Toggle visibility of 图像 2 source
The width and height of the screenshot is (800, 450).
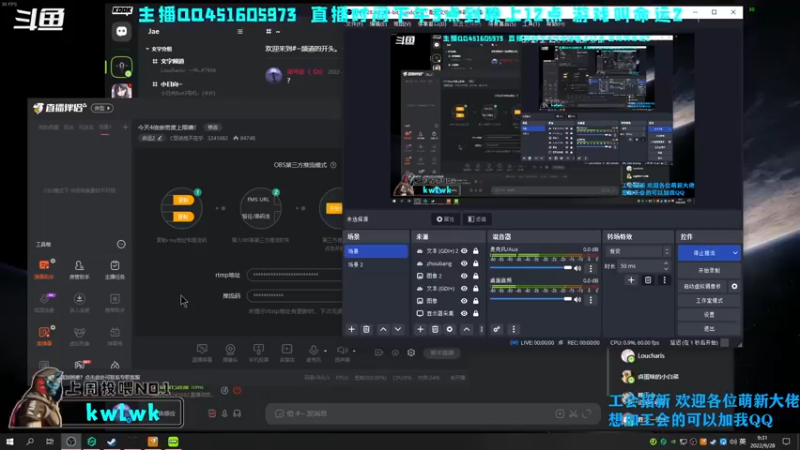click(x=464, y=276)
